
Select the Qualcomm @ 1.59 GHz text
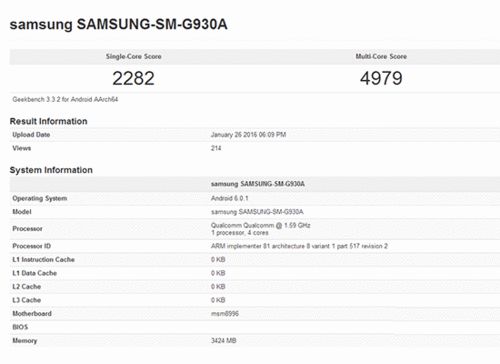click(261, 225)
